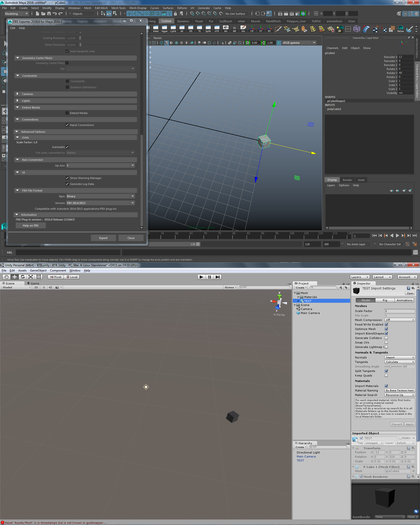Enable the Embed Media checkbox
420x525 pixels.
67,113
